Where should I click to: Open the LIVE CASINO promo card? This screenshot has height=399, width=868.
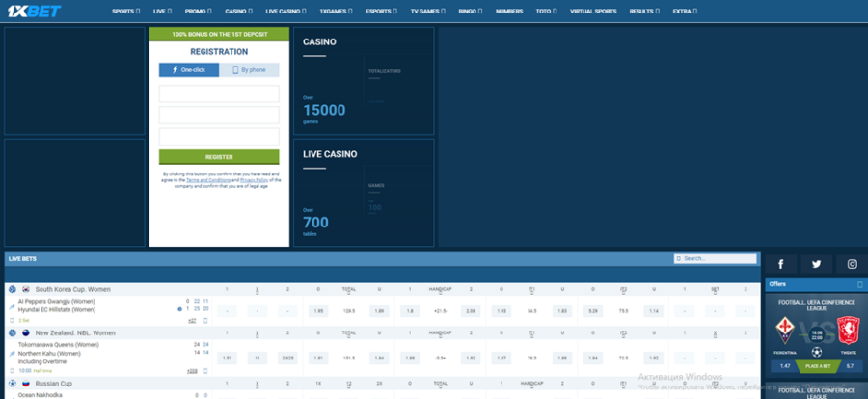[x=364, y=193]
